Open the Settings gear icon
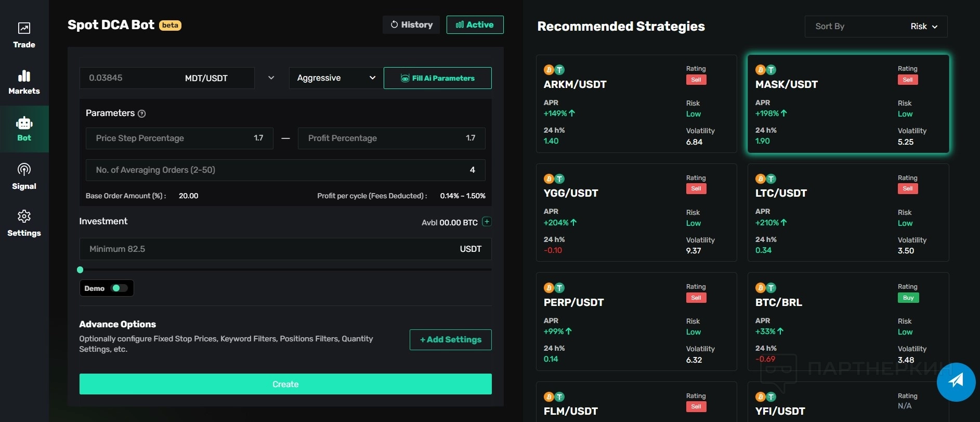 pyautogui.click(x=24, y=216)
